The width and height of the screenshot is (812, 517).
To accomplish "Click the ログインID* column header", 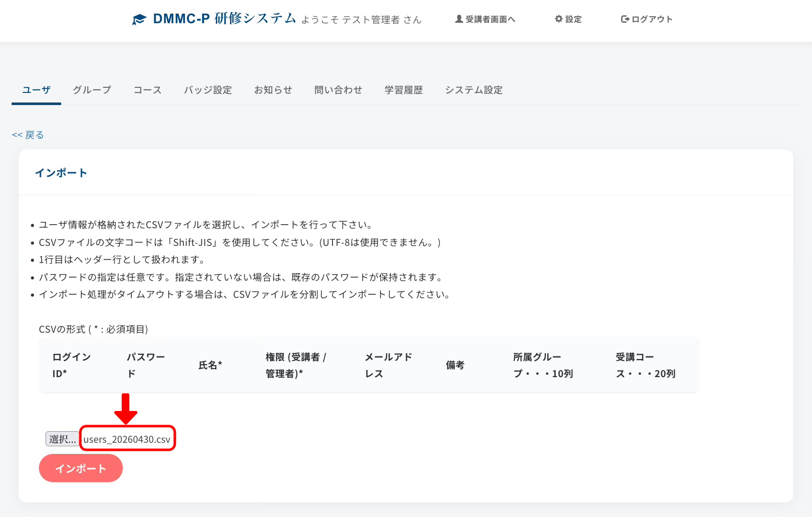I will 71,365.
